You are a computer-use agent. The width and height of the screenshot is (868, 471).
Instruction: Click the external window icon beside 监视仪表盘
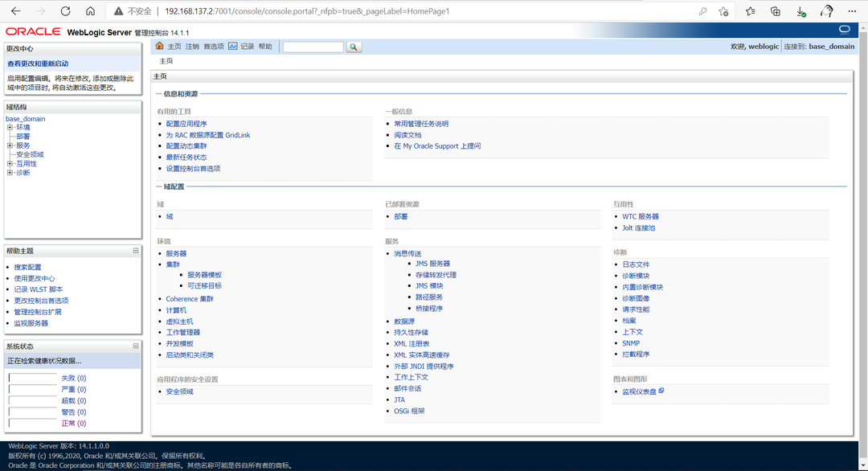(x=661, y=391)
